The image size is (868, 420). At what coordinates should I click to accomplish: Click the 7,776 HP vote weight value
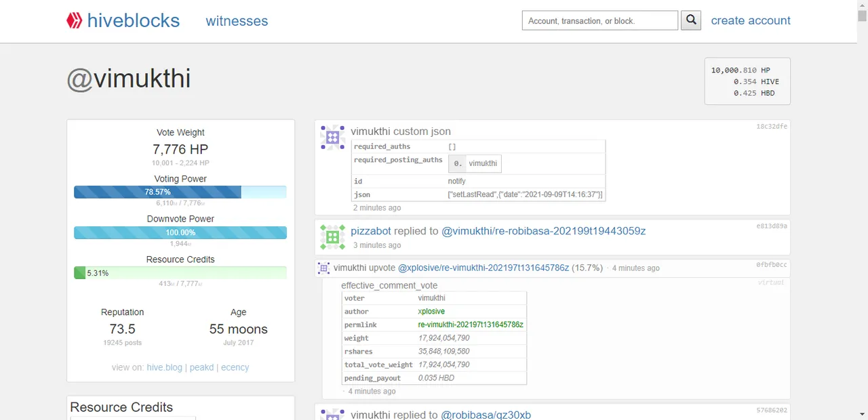(x=180, y=149)
